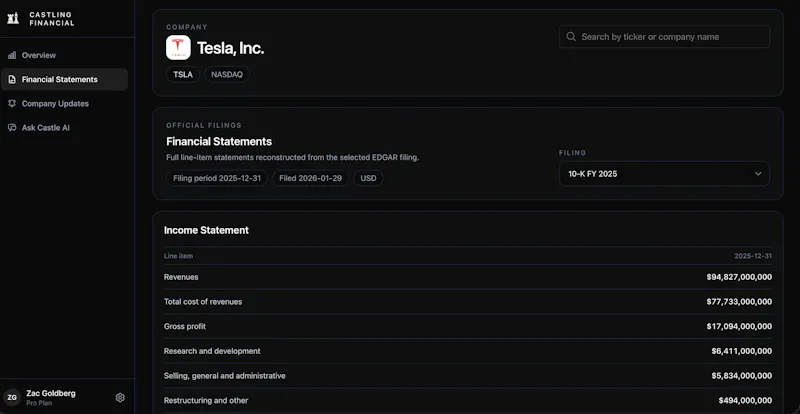Select the Gross profit row label

(x=185, y=326)
